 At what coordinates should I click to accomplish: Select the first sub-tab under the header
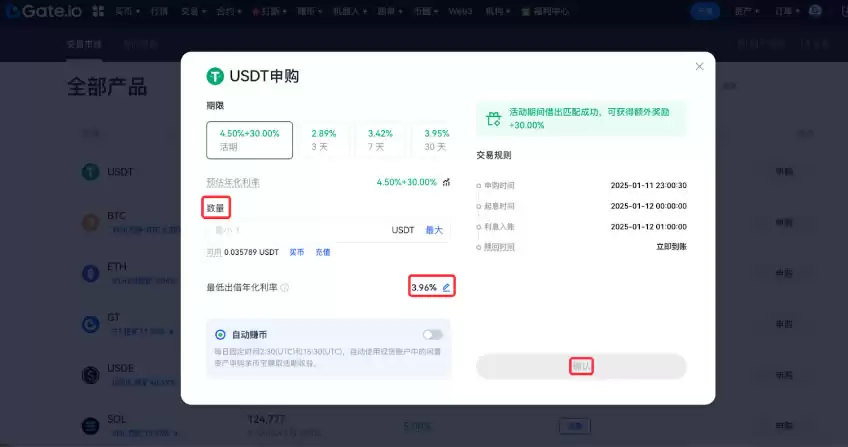click(x=84, y=44)
